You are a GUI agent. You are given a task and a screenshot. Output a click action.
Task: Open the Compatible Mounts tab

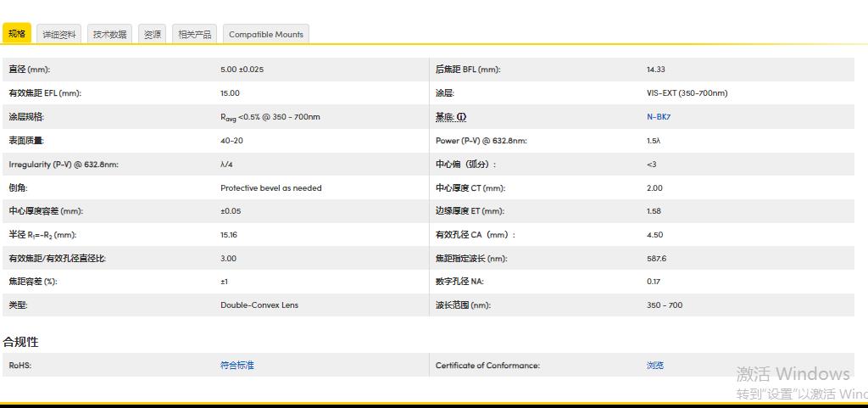(x=265, y=35)
